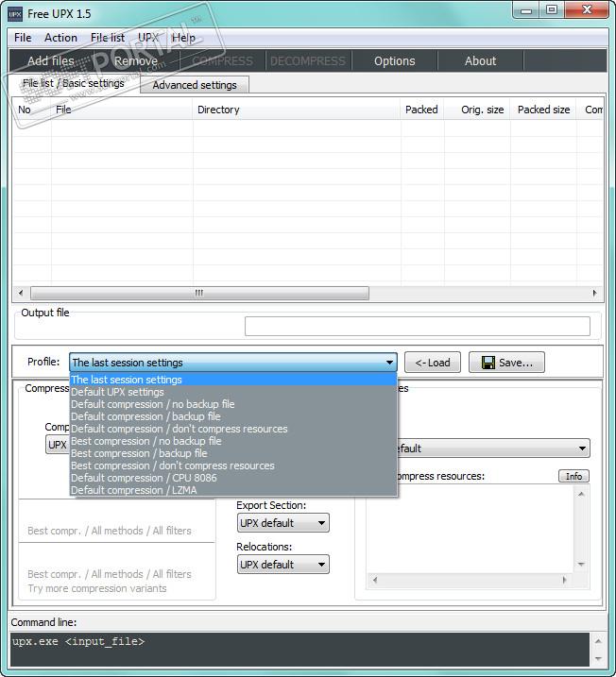
Task: Click file list horizontal scrollbar left arrow
Action: tap(21, 293)
